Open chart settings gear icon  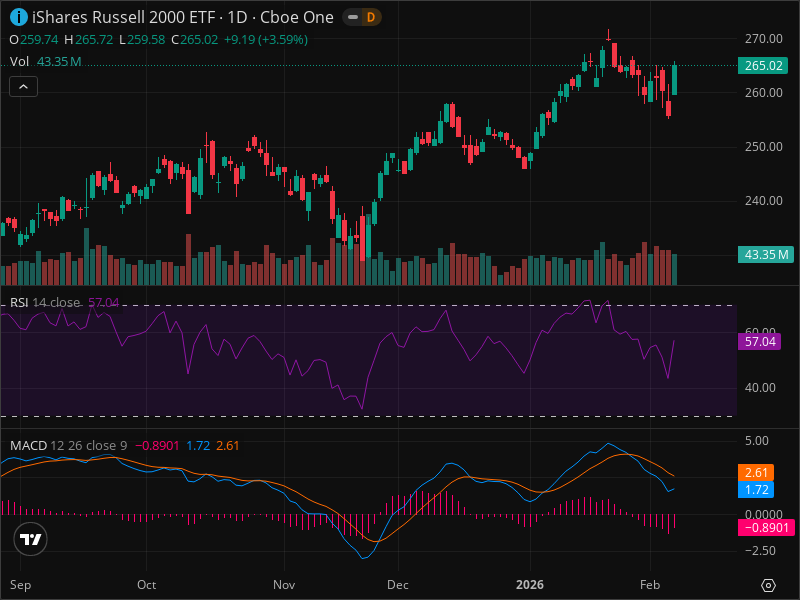pyautogui.click(x=768, y=585)
